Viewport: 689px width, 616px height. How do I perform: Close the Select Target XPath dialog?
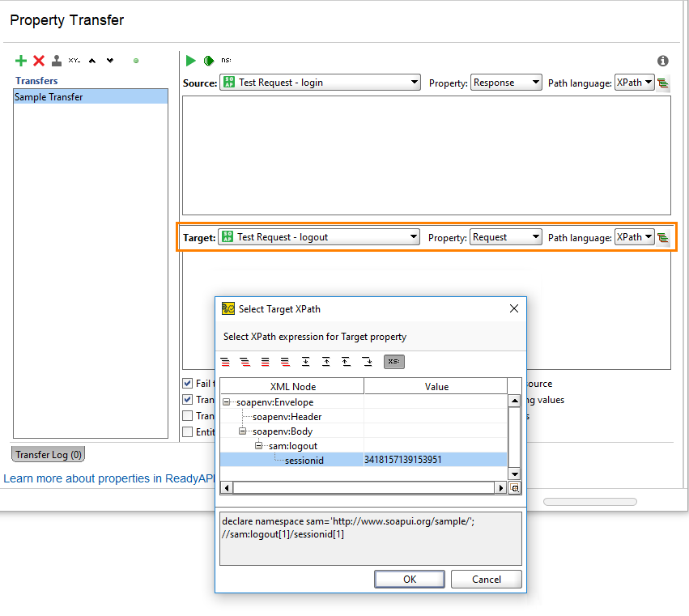pos(513,308)
